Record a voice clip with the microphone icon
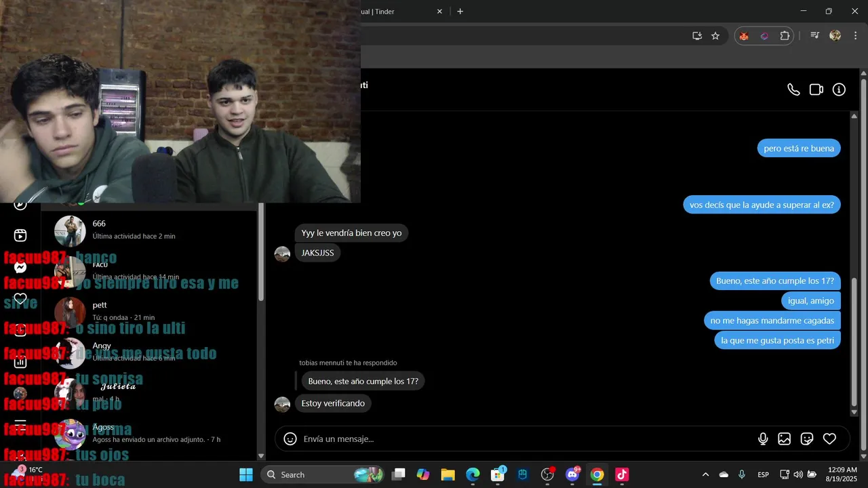 coord(763,439)
